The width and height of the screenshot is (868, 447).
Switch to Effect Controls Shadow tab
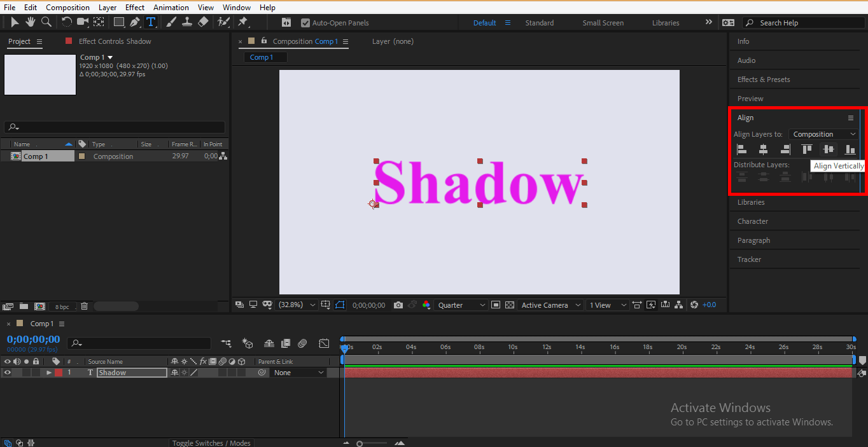pos(115,41)
